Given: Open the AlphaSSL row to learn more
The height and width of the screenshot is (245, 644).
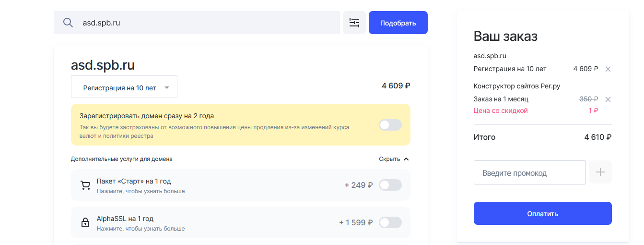Looking at the screenshot, I should coord(141,229).
